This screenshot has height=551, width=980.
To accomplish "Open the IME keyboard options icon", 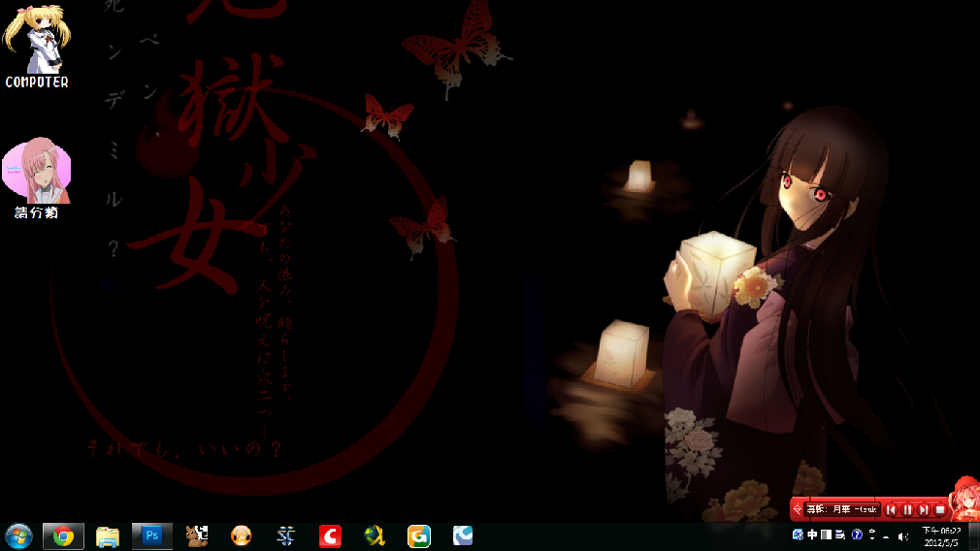I will (x=840, y=535).
